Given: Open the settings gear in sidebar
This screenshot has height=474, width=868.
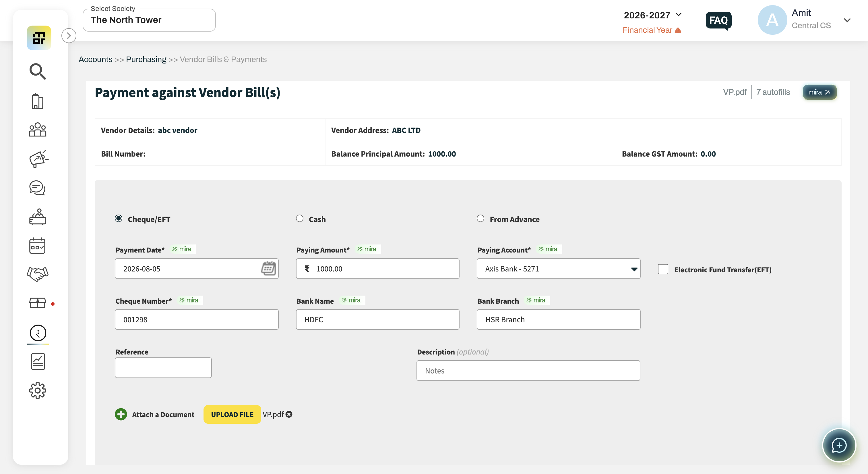Looking at the screenshot, I should coord(37,390).
